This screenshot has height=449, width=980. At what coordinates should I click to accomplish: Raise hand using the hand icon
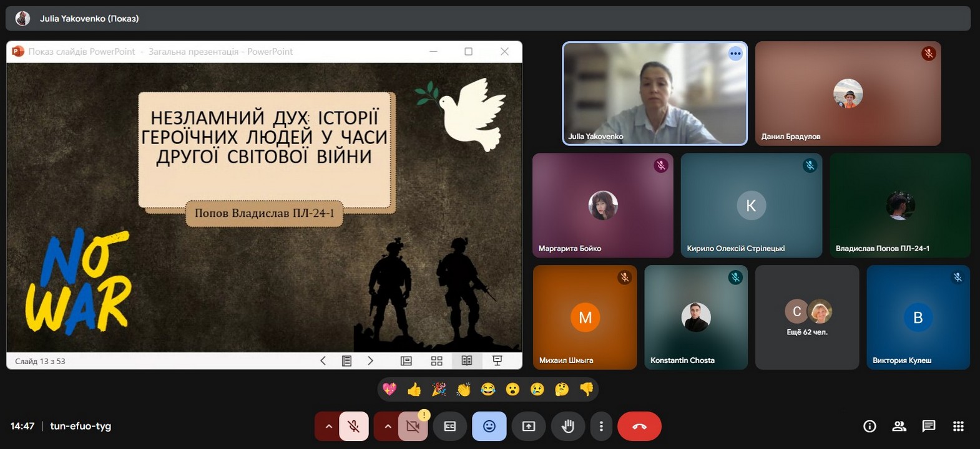click(x=567, y=427)
